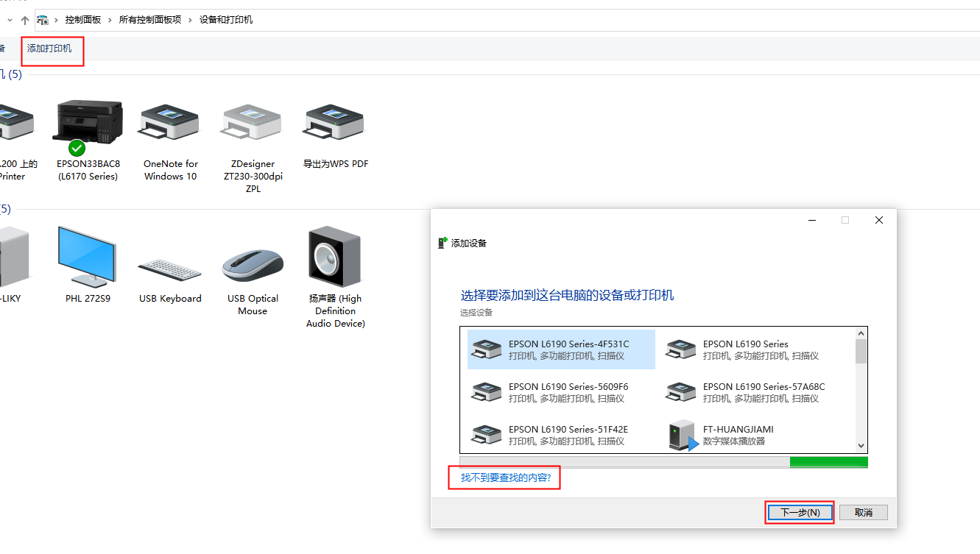
Task: Select the USB Keyboard device icon
Action: click(x=170, y=269)
